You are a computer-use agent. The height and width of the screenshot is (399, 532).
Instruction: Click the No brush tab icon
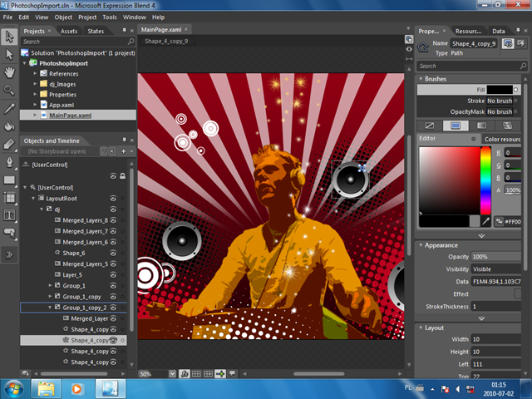[x=430, y=126]
